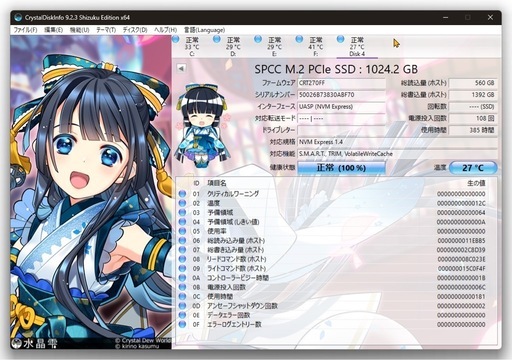
Task: Click the large Shizuku character artwork
Action: pos(91,192)
